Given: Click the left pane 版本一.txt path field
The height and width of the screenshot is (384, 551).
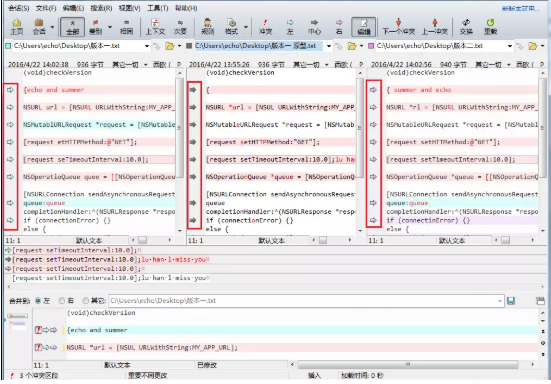Looking at the screenshot, I should tap(77, 46).
